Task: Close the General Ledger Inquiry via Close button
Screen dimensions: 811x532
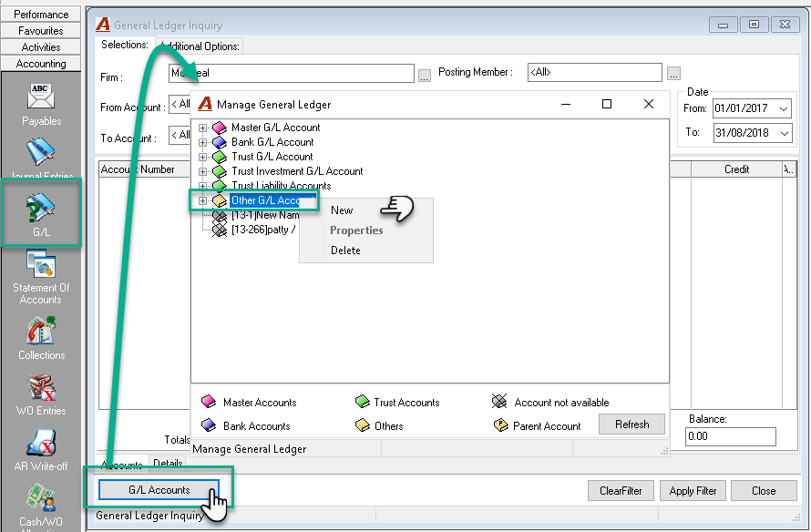Action: coord(764,491)
